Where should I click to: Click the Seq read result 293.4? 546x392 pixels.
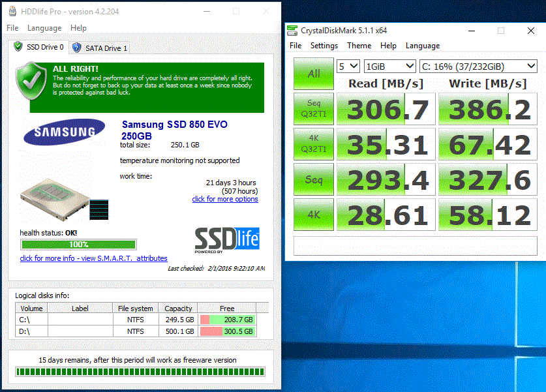tap(386, 179)
